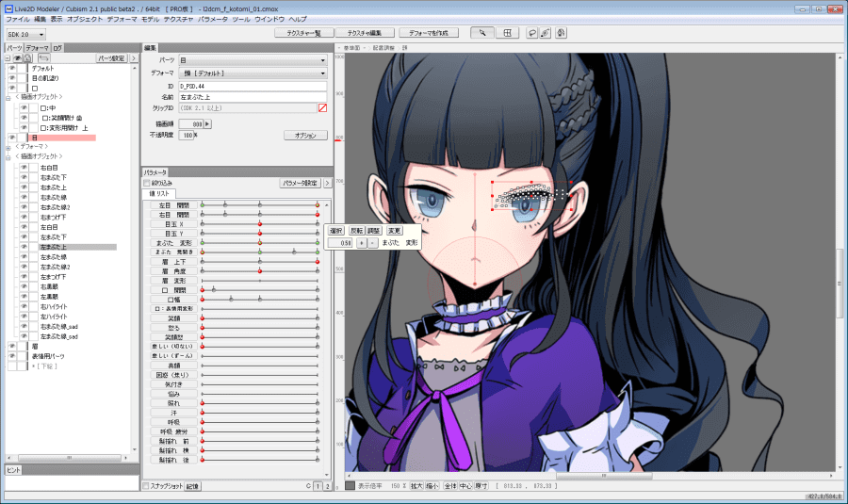This screenshot has width=848, height=504.
Task: Click the plus button in parameter popup
Action: pos(361,243)
